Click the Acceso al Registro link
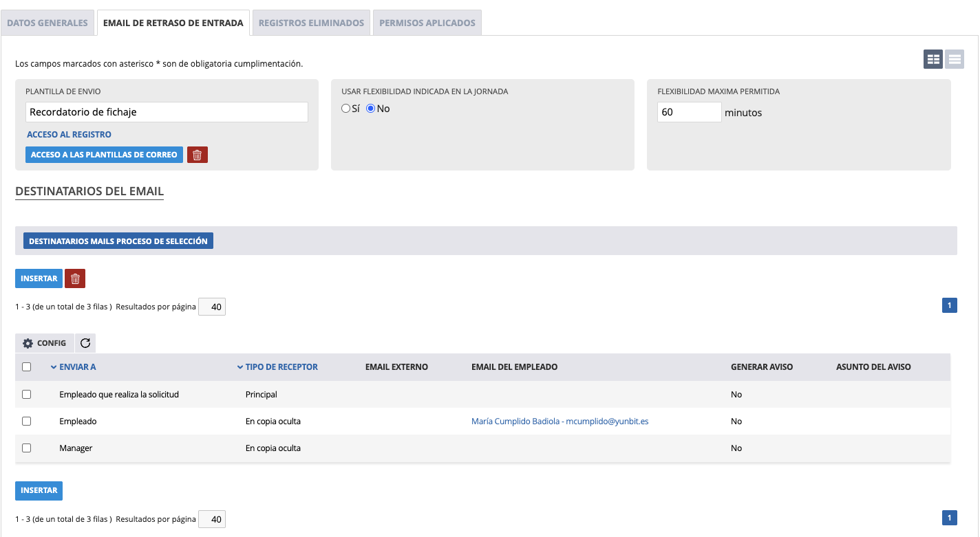 pyautogui.click(x=69, y=135)
